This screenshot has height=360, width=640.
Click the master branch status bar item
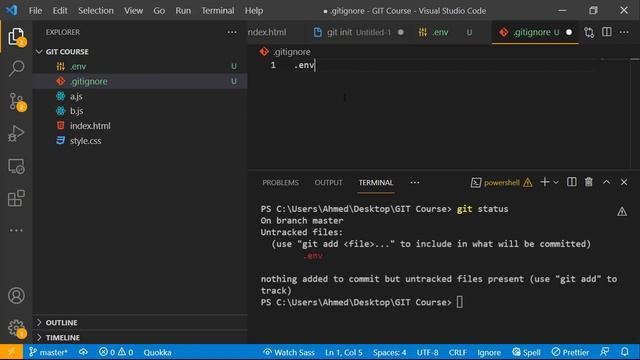(48, 352)
